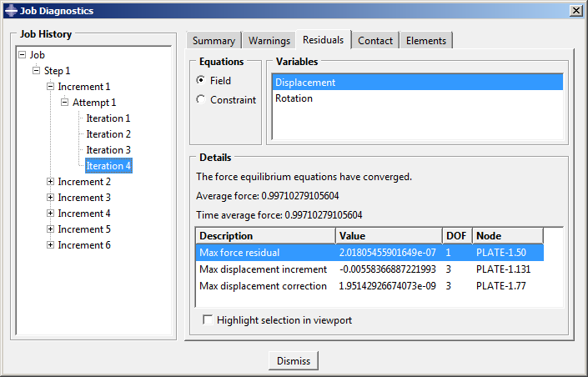The image size is (588, 377).
Task: Open the Warnings tab
Action: [x=269, y=41]
